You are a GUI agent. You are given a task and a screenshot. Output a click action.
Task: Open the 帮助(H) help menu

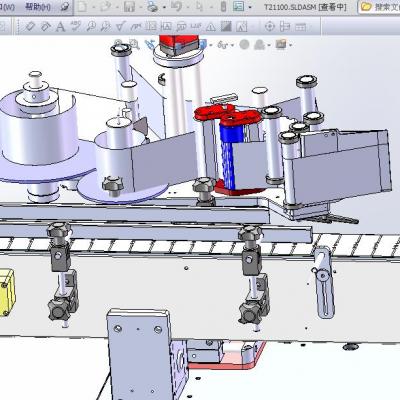(38, 6)
